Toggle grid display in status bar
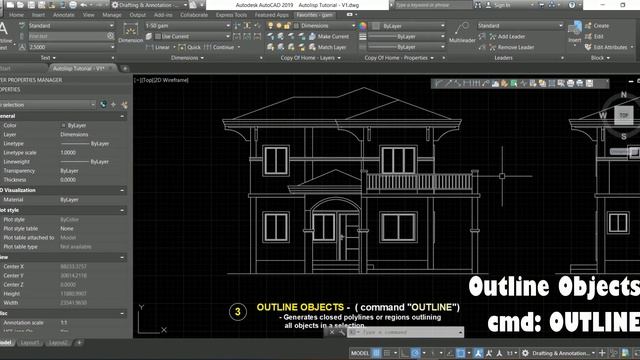The height and width of the screenshot is (360, 640). [376, 353]
